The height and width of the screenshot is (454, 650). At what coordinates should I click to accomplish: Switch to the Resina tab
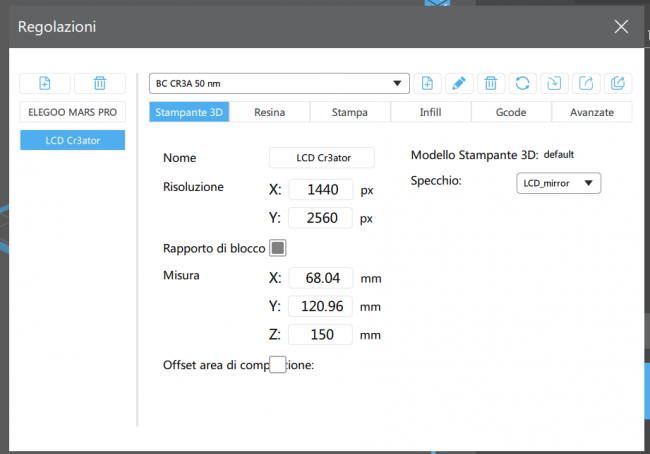coord(270,112)
